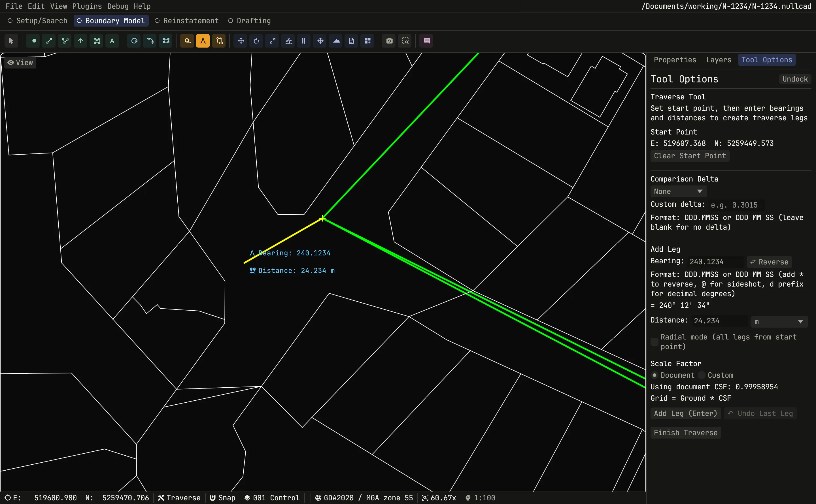Screen dimensions: 816x504
Task: Select the polygon nodes tool
Action: [x=97, y=41]
